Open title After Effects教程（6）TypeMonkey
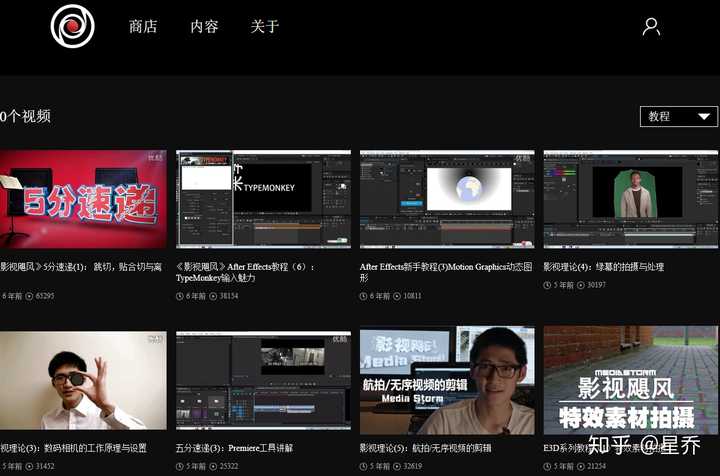 click(245, 272)
